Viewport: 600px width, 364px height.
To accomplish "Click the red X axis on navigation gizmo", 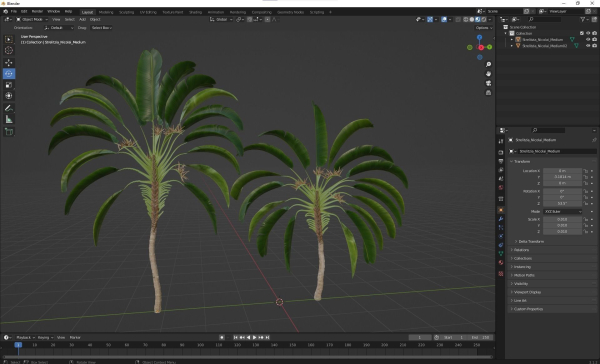I will tap(481, 47).
